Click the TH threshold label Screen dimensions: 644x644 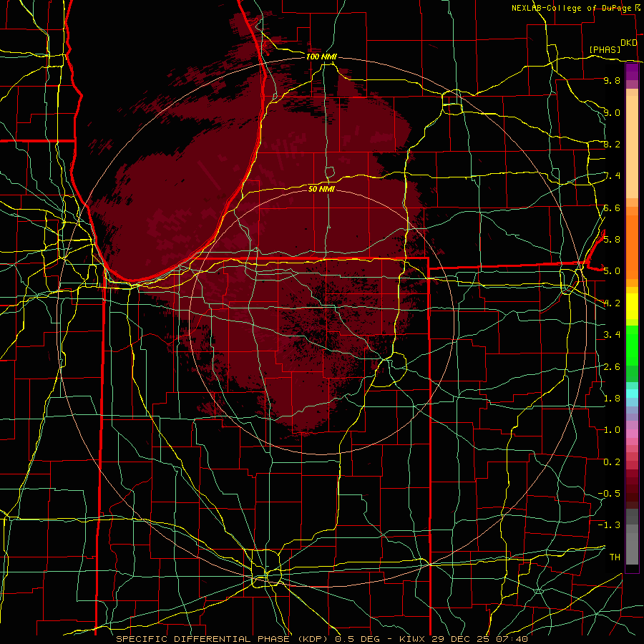click(x=615, y=557)
